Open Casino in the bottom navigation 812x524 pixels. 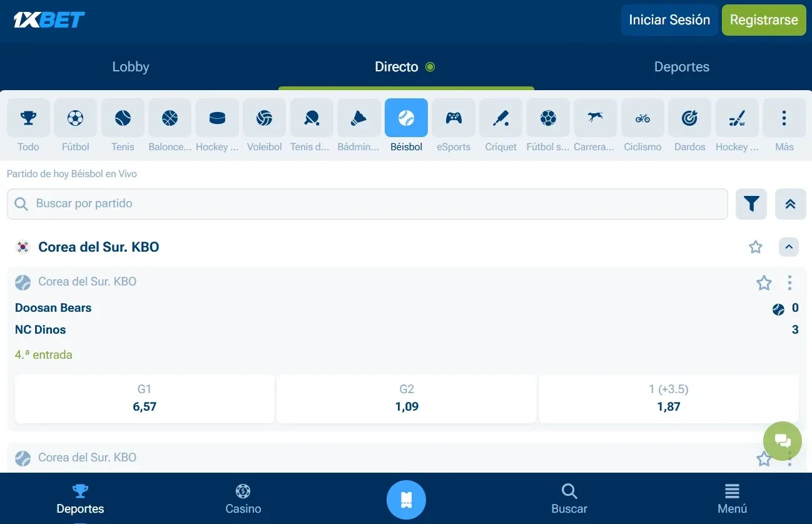[243, 499]
